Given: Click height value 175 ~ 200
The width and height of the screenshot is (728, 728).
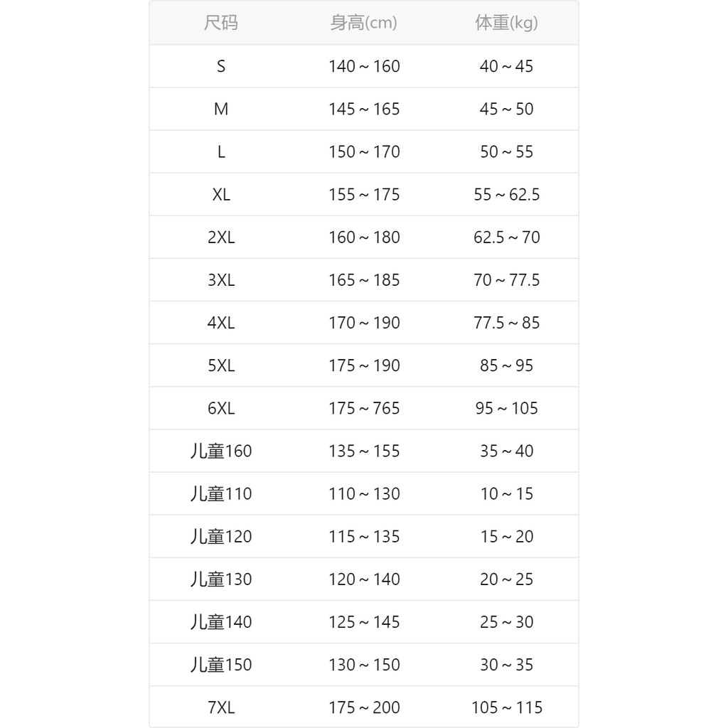Looking at the screenshot, I should [364, 707].
